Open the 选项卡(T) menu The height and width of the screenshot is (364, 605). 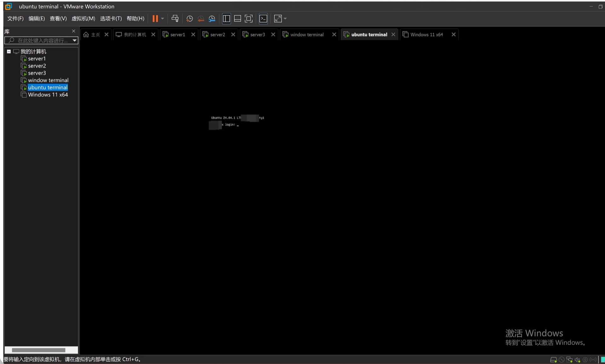click(111, 19)
